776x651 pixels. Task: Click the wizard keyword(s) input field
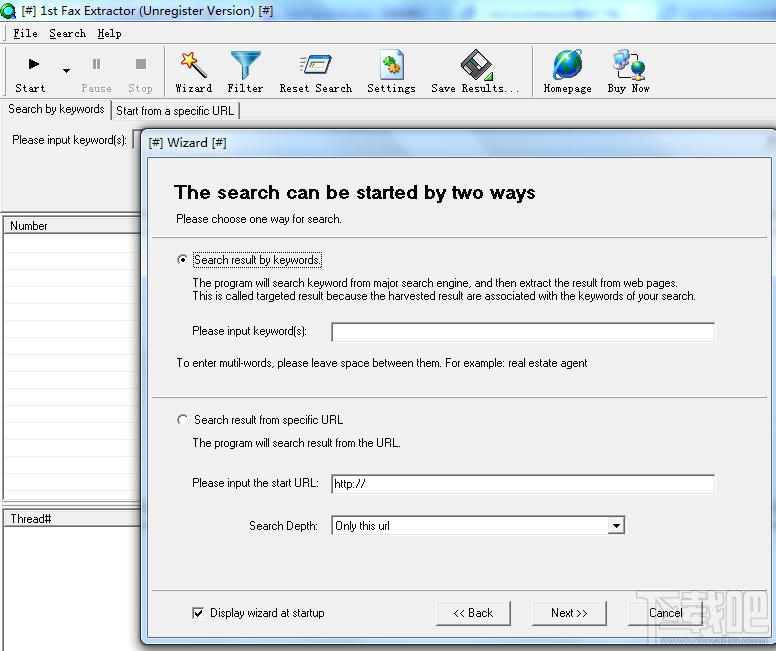523,332
